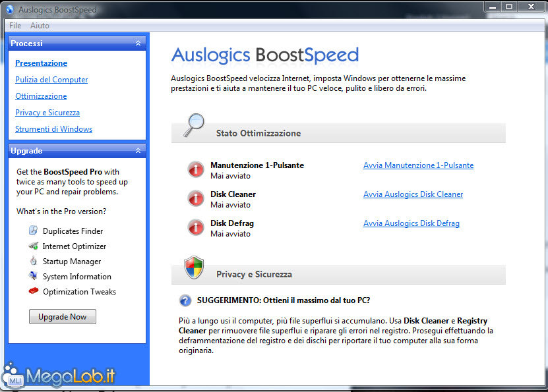Open the Ottimizzazione section
Image resolution: width=548 pixels, height=392 pixels.
pyautogui.click(x=41, y=96)
